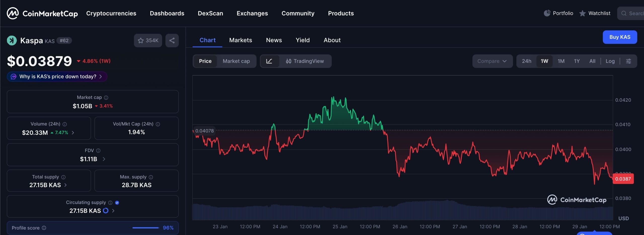Click the Buy KAS button
Image resolution: width=644 pixels, height=235 pixels.
click(620, 37)
